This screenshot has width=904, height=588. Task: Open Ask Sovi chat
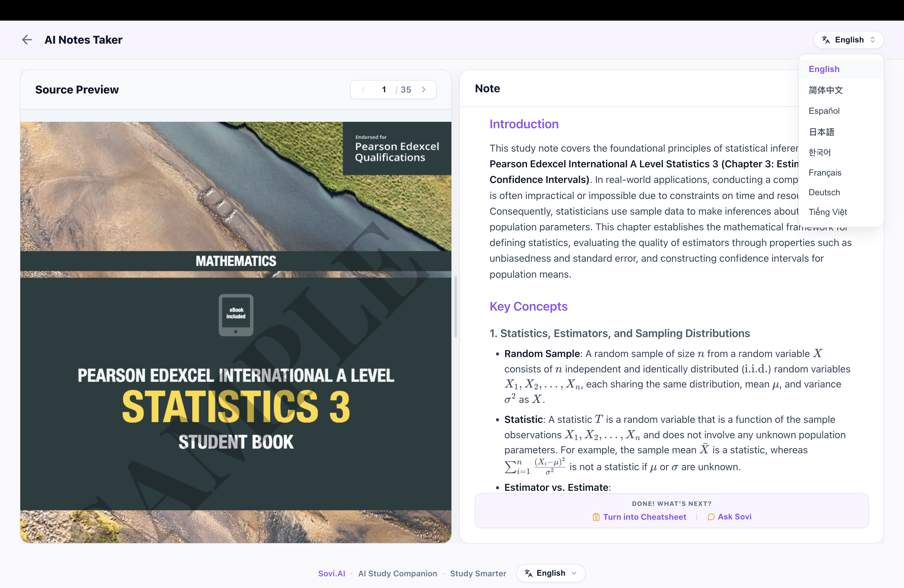point(729,517)
